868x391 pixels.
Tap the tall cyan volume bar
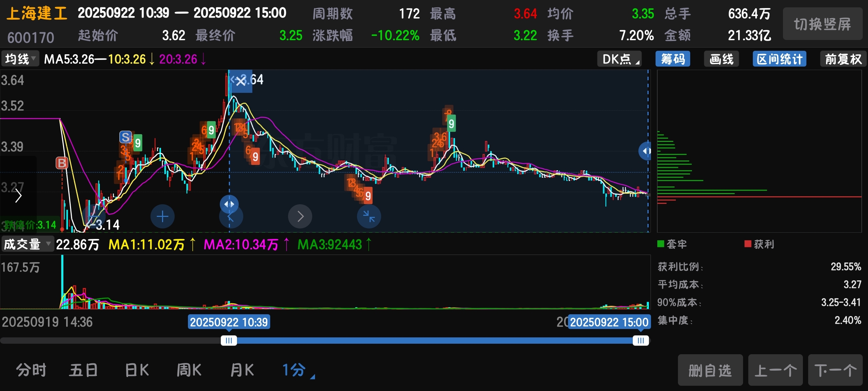point(62,282)
